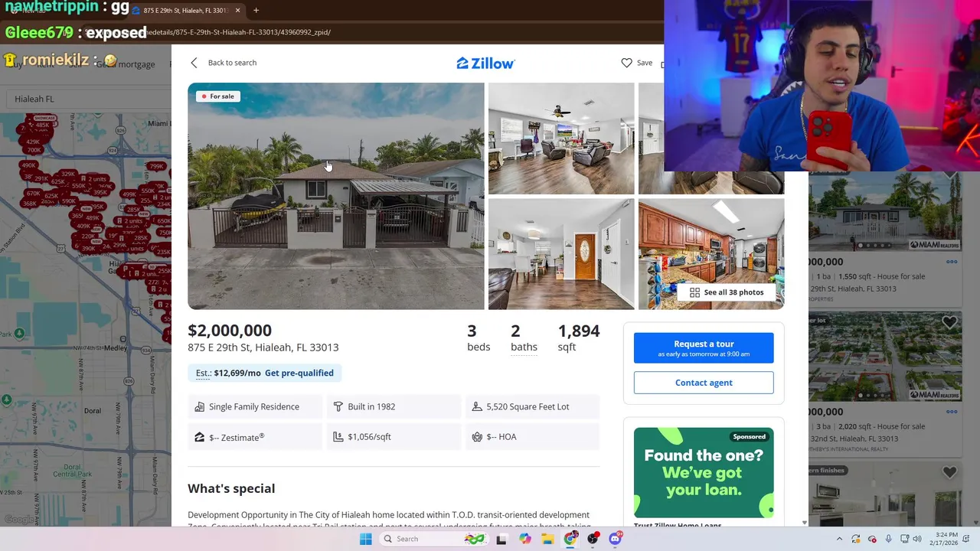Open the living room photo thumbnail

[x=561, y=139]
